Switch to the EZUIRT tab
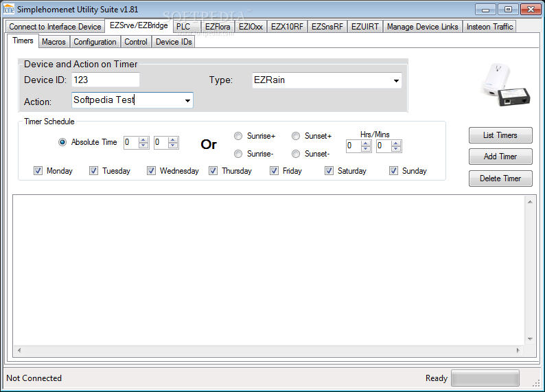This screenshot has width=545, height=392. click(x=365, y=27)
